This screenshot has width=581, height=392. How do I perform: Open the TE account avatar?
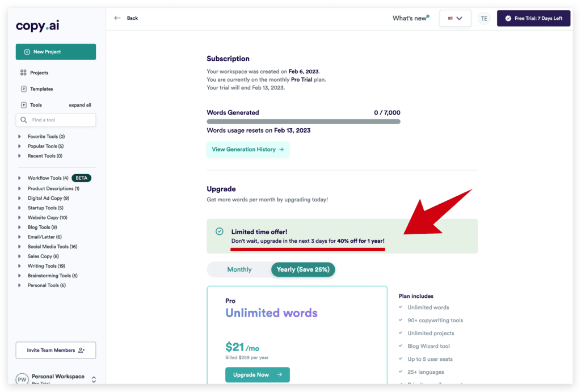pos(484,18)
